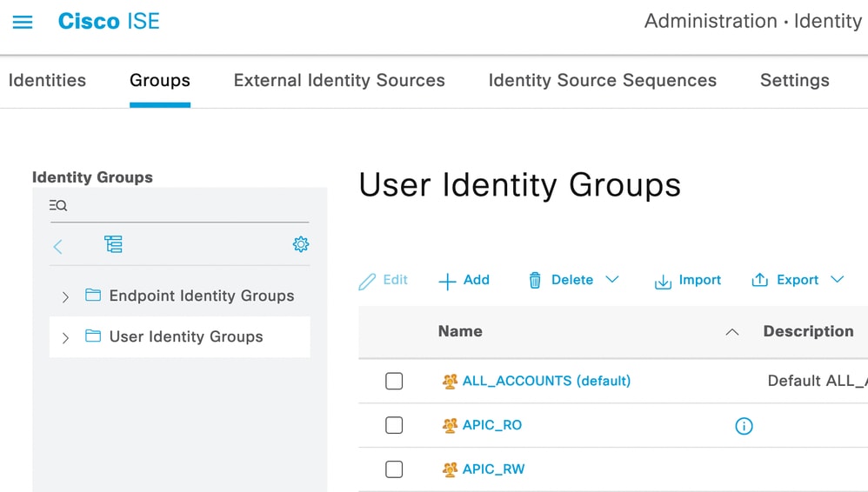The height and width of the screenshot is (492, 868).
Task: Open the Identity Groups gear settings
Action: point(301,244)
